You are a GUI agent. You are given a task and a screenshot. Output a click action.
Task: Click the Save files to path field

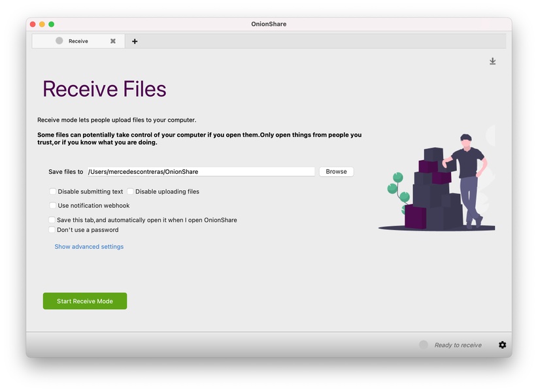click(x=201, y=171)
